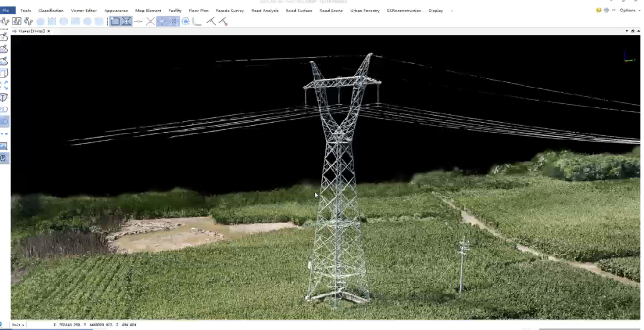
Task: Click the first path-node icon in toolbar
Action: (5, 21)
